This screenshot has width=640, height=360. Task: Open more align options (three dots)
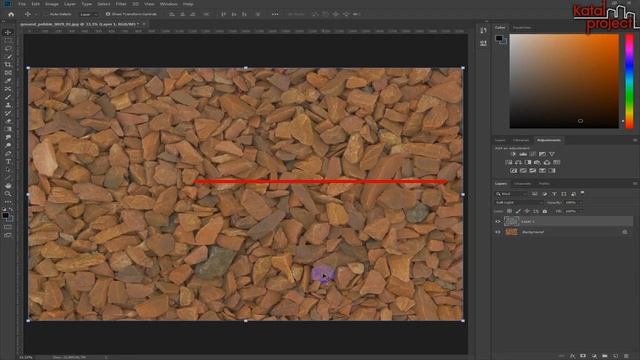click(x=275, y=14)
